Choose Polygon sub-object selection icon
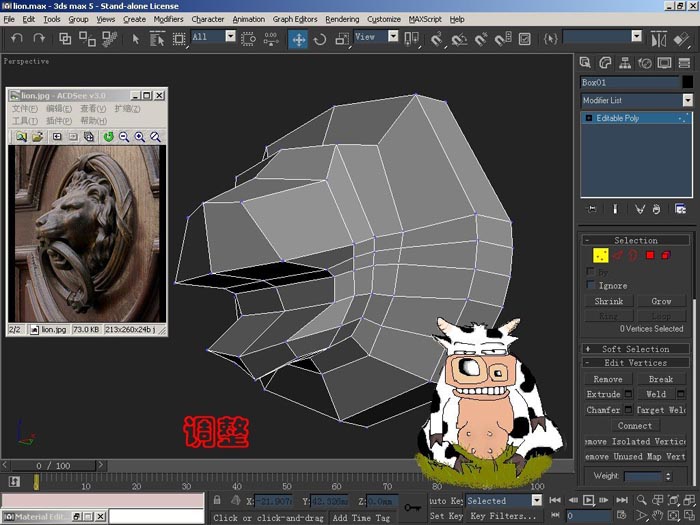The height and width of the screenshot is (525, 700). (x=650, y=255)
